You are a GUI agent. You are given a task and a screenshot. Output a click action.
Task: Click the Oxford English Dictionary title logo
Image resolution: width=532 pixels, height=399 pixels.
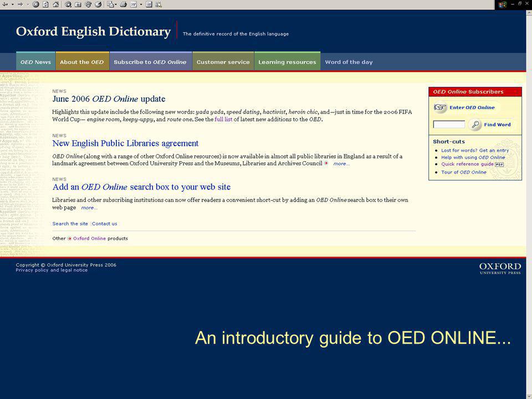93,31
